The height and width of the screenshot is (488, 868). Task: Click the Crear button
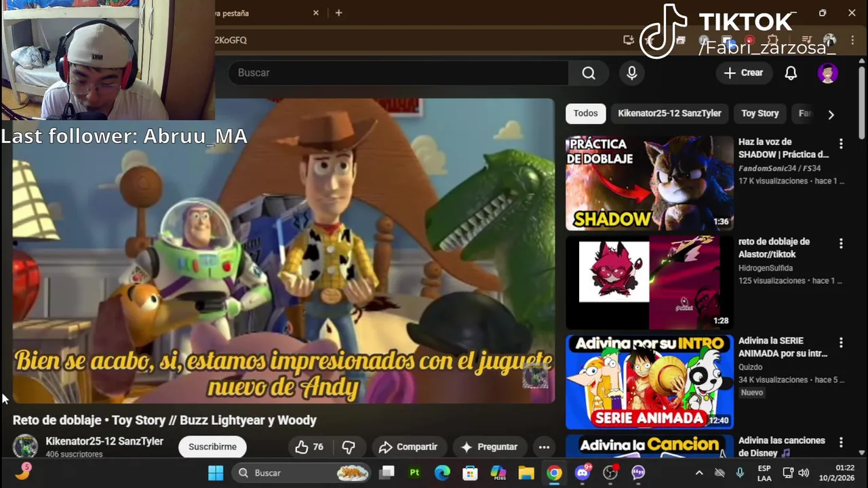[744, 73]
